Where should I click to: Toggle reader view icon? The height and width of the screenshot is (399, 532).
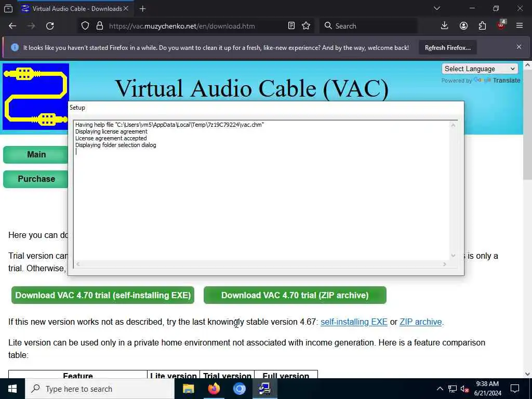tap(291, 26)
